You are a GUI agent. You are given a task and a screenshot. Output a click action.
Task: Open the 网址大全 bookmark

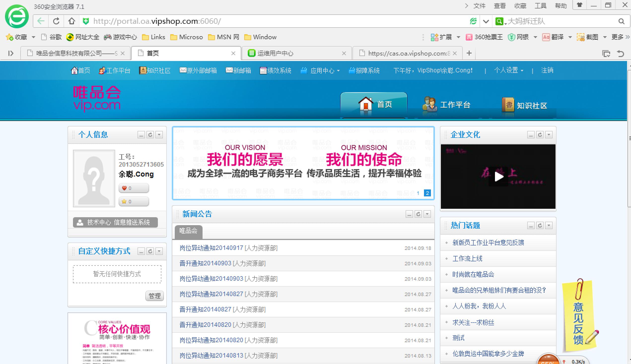click(83, 37)
